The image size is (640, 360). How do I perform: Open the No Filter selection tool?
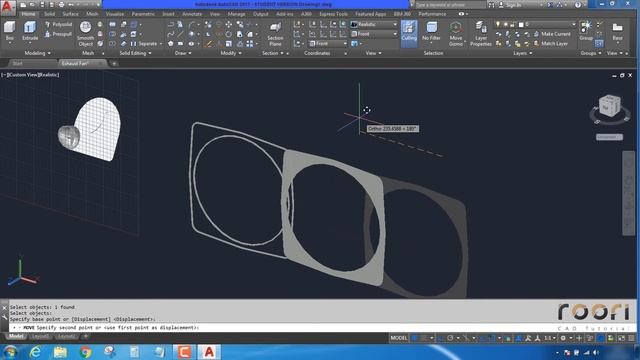tap(431, 32)
